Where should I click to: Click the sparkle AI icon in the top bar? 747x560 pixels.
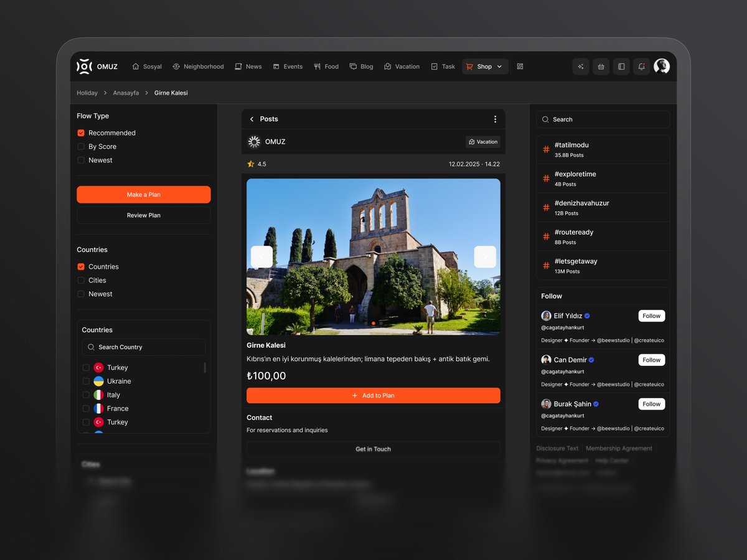pos(581,67)
